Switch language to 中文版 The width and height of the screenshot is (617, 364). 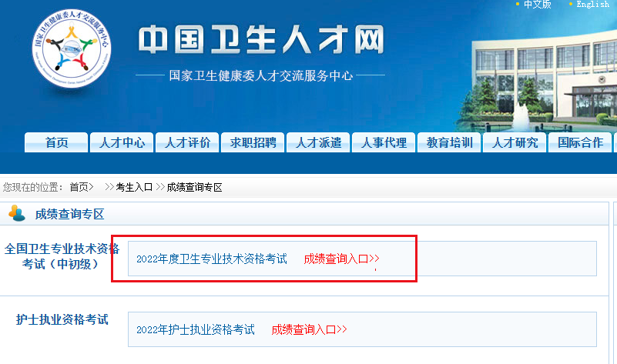click(537, 5)
